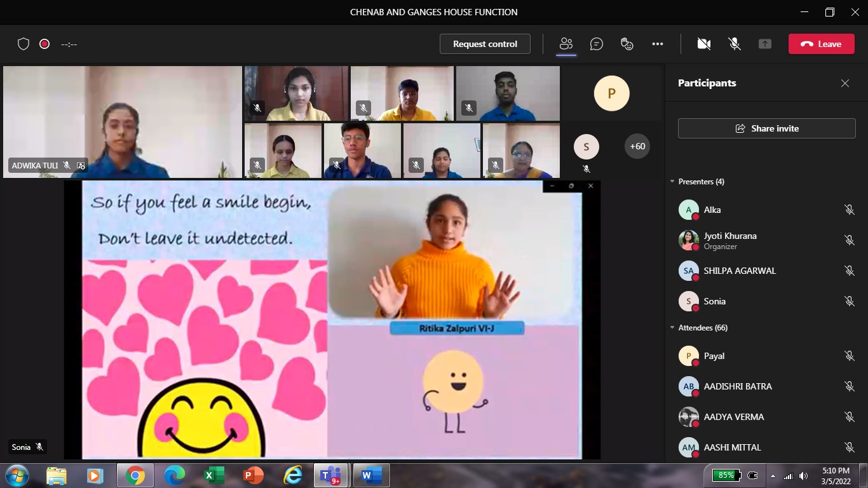Click the Share invite button
The height and width of the screenshot is (488, 868).
(x=767, y=128)
